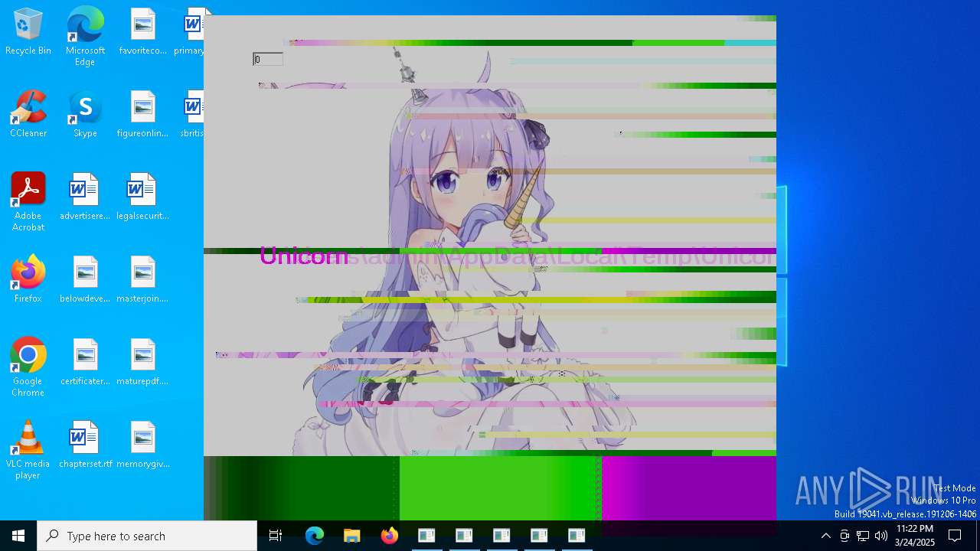The width and height of the screenshot is (980, 551).
Task: Select the belowdeve... image file
Action: [85, 279]
